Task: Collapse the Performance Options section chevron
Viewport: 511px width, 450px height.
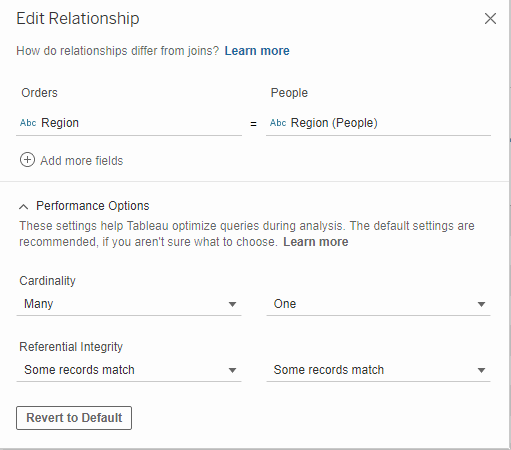Action: [x=23, y=207]
